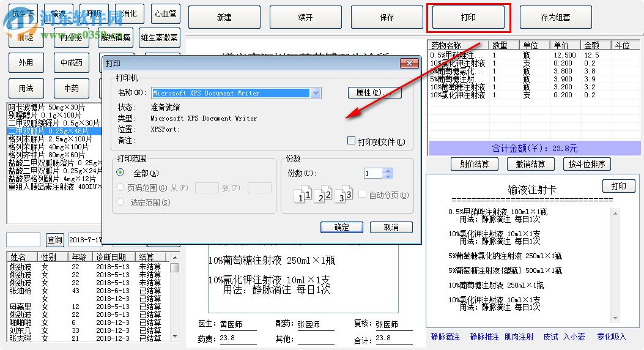Click the 医生 field 黄医师
This screenshot has height=350, width=644.
click(239, 324)
